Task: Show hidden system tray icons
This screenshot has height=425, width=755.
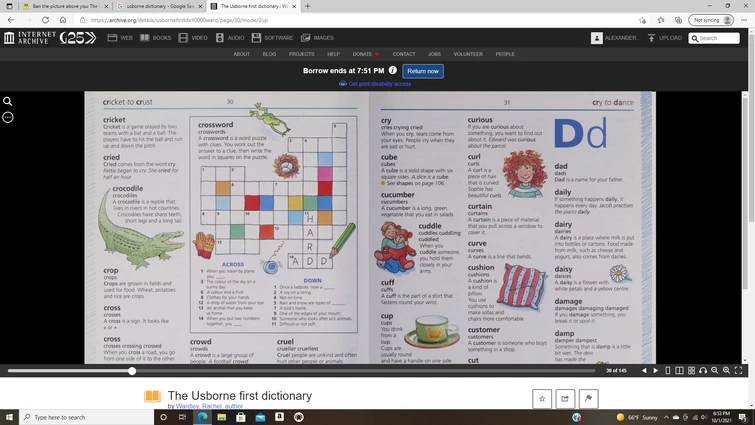Action: 666,417
